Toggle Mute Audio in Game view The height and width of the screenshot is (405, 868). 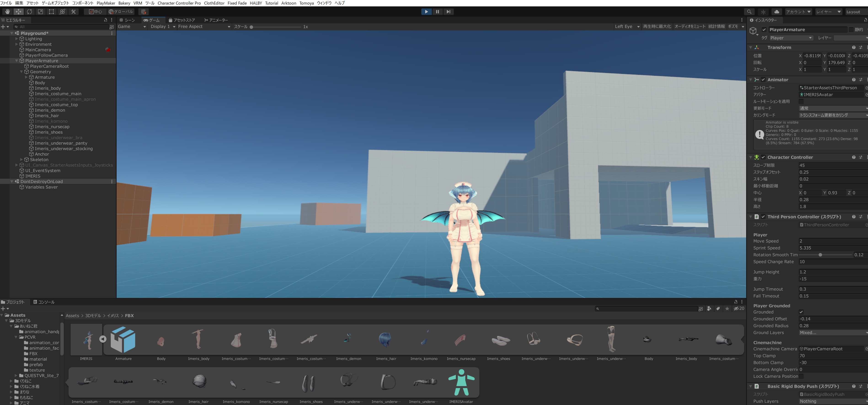(x=690, y=27)
